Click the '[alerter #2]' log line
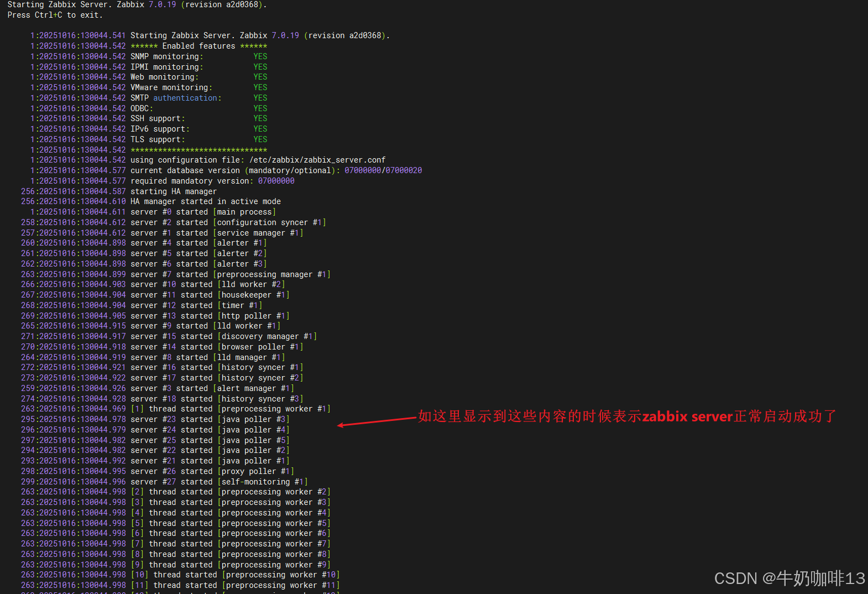Image resolution: width=868 pixels, height=594 pixels. 144,253
